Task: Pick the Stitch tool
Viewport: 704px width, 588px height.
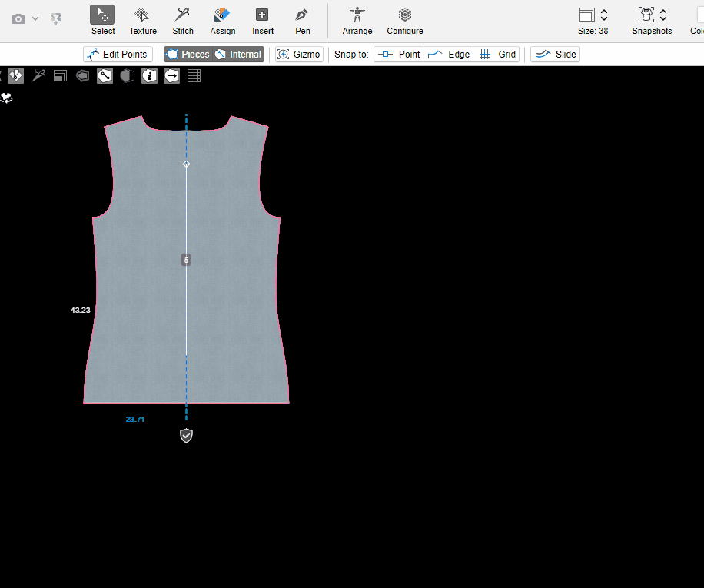Action: pos(183,21)
